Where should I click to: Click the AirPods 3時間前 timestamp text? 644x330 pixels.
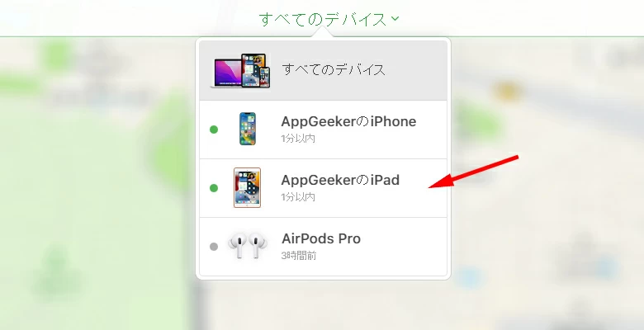point(299,256)
